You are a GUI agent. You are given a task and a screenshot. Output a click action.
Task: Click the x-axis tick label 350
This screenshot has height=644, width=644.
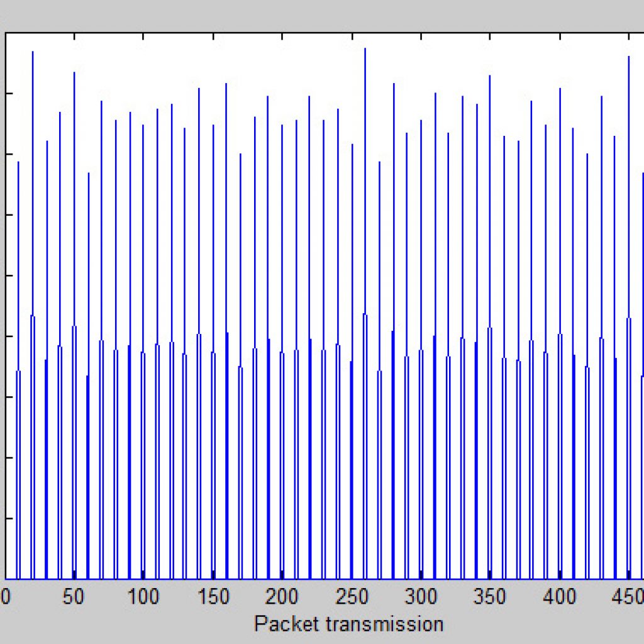[489, 597]
